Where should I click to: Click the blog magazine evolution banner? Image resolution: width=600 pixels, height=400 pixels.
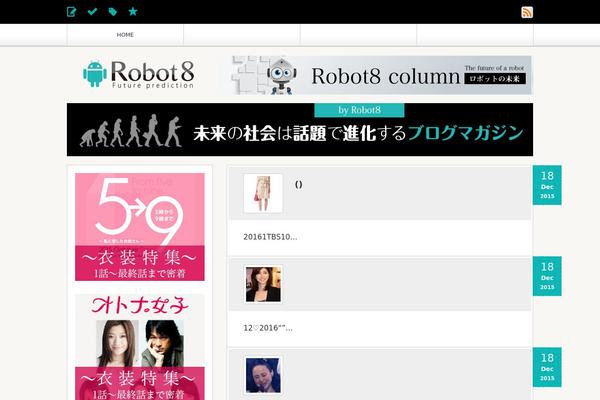tap(300, 130)
